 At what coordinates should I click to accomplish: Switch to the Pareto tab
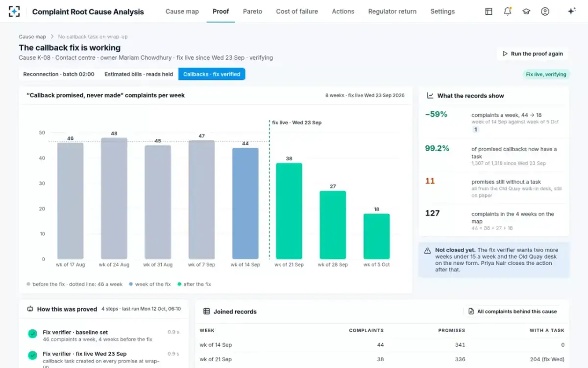click(253, 11)
